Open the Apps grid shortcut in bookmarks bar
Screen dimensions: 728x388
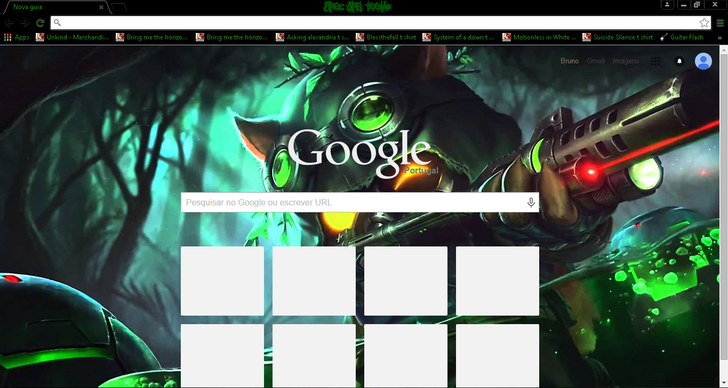pyautogui.click(x=16, y=37)
